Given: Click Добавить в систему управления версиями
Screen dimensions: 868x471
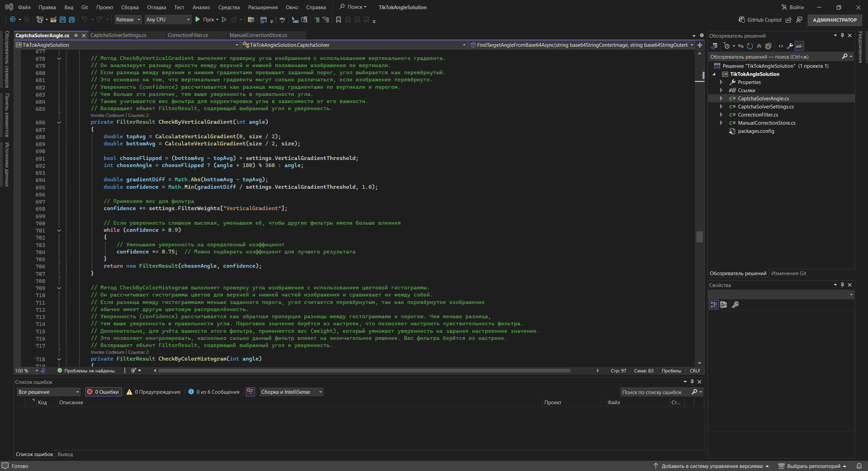Looking at the screenshot, I should click(712, 466).
